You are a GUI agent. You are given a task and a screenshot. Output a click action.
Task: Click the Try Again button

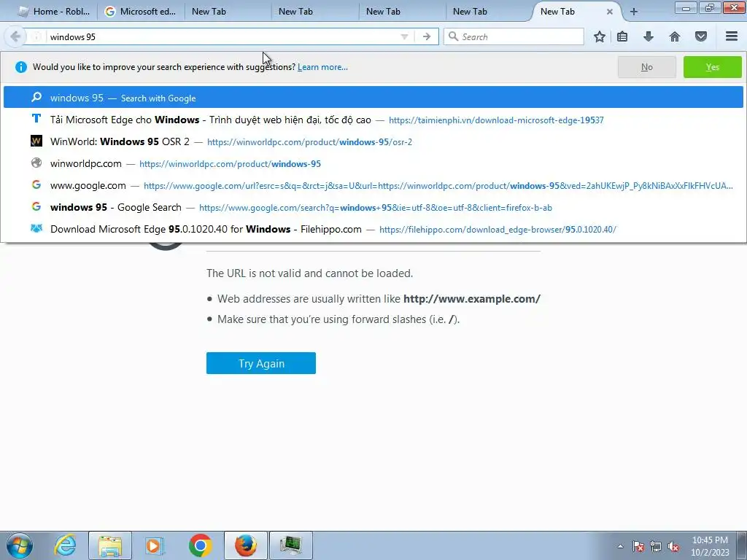point(261,363)
